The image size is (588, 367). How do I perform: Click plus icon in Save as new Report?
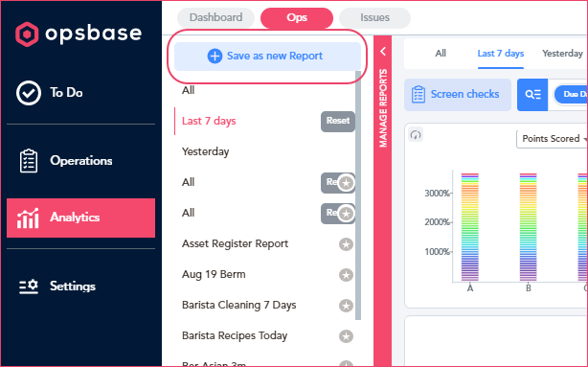215,57
